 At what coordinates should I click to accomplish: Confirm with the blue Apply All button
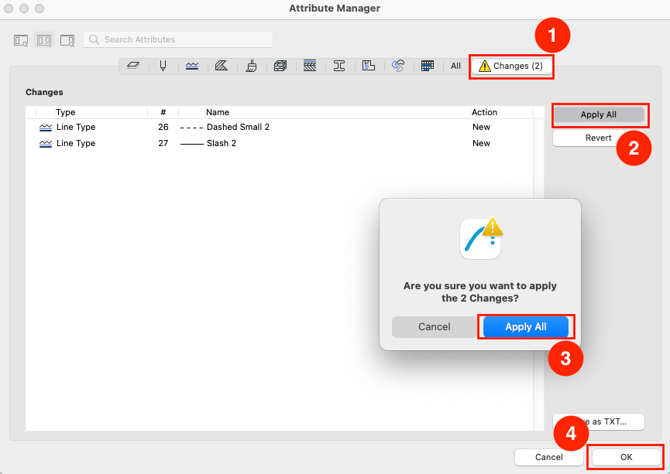pyautogui.click(x=525, y=327)
